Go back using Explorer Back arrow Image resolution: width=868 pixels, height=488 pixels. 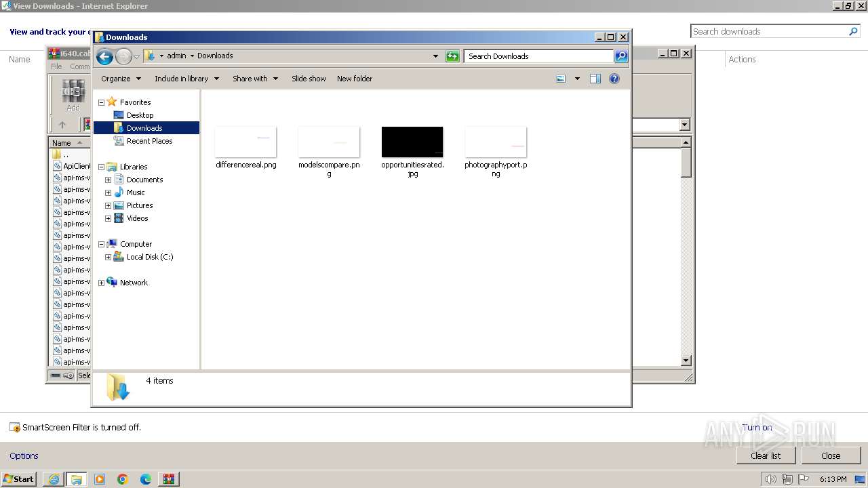104,56
